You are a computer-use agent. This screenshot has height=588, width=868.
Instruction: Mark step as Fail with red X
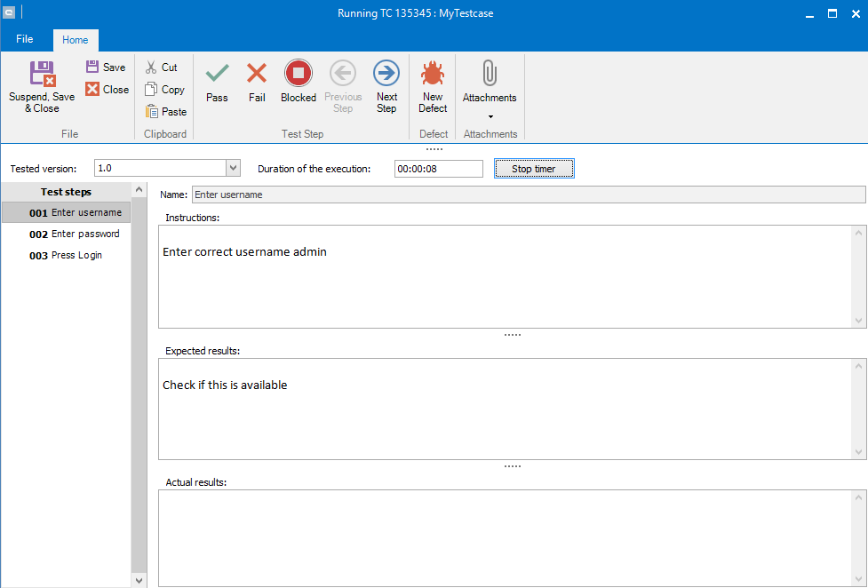(x=257, y=74)
